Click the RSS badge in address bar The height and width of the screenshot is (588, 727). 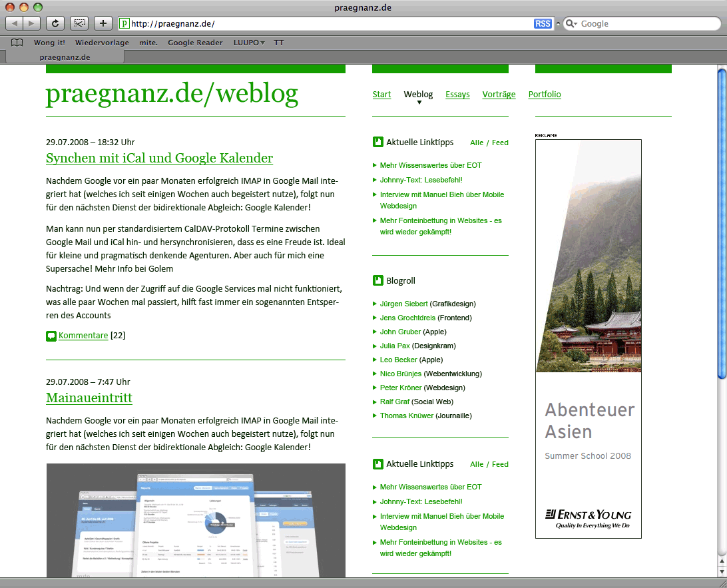[543, 23]
